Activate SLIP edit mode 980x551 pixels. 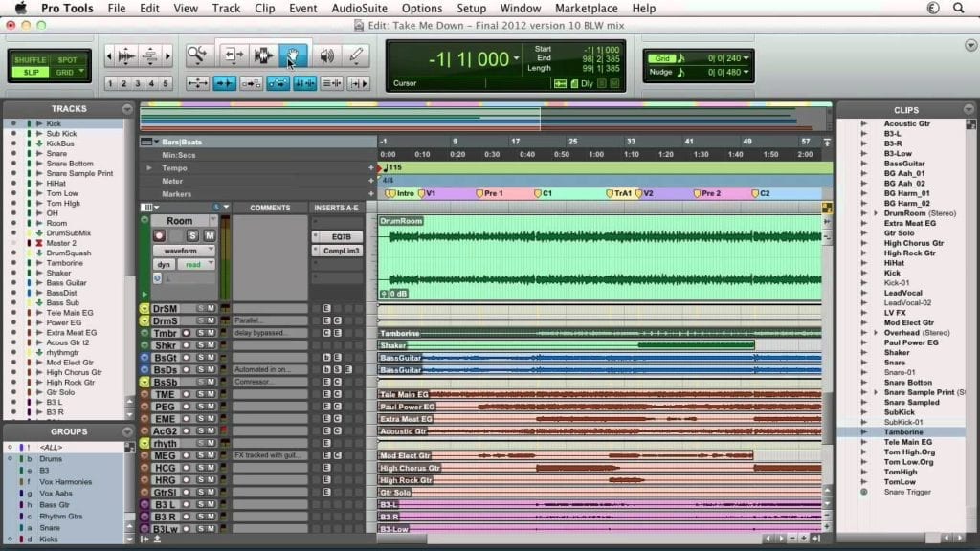(30, 73)
